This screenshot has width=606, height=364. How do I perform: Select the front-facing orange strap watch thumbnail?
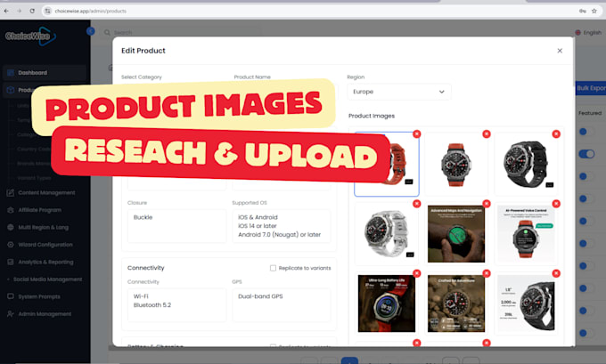456,164
